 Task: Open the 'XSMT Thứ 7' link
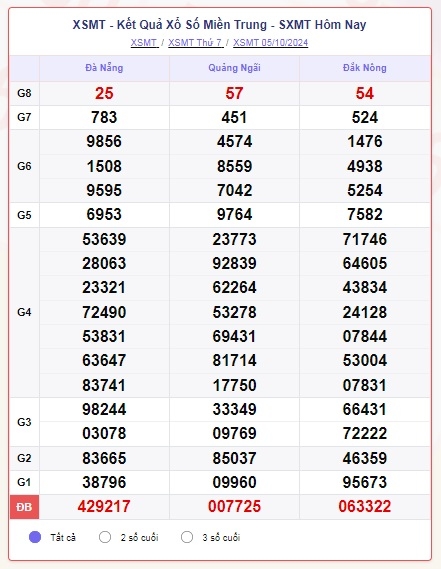coord(195,42)
